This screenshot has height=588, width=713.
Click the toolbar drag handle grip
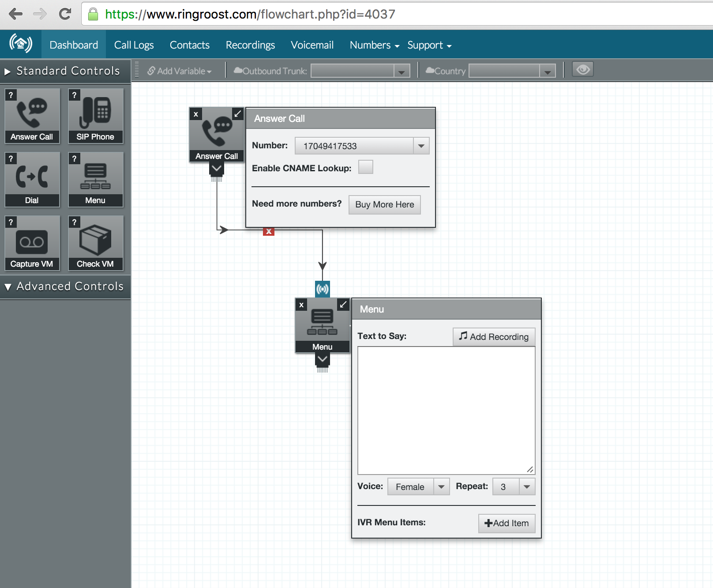(137, 70)
